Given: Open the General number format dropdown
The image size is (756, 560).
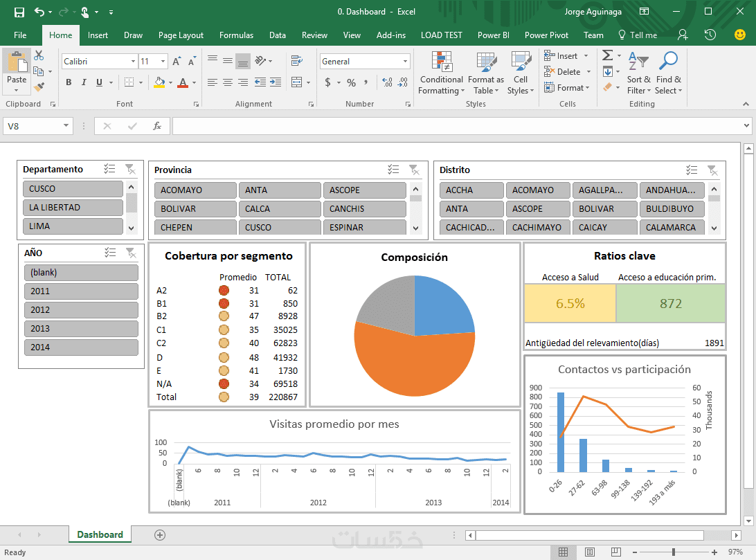Looking at the screenshot, I should [406, 62].
